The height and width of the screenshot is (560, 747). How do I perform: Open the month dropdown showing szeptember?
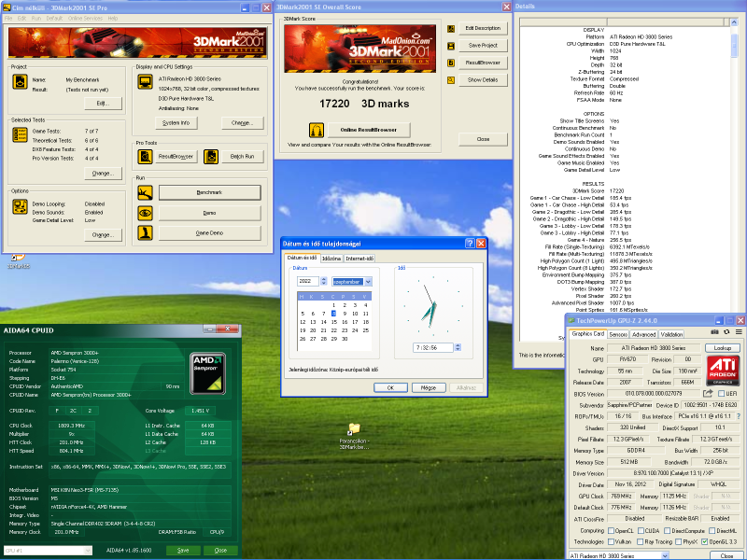click(x=368, y=282)
